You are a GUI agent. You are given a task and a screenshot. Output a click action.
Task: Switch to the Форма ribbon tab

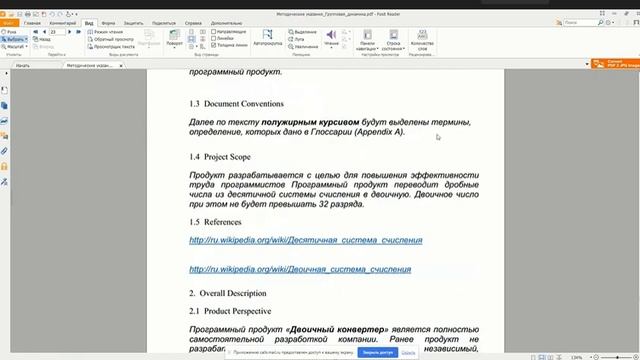[108, 23]
